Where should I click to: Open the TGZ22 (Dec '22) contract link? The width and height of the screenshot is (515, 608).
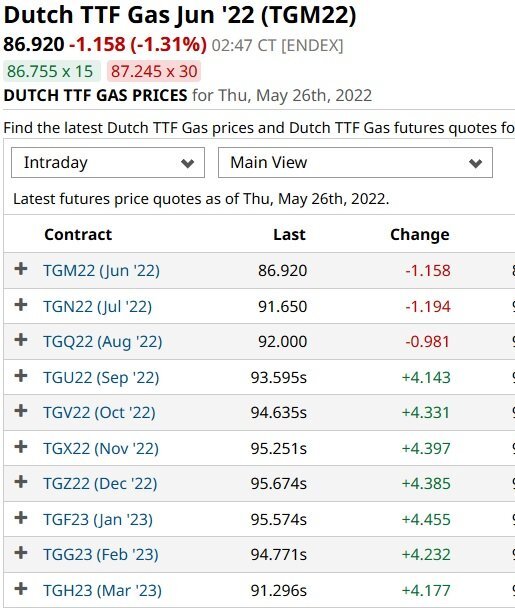100,484
